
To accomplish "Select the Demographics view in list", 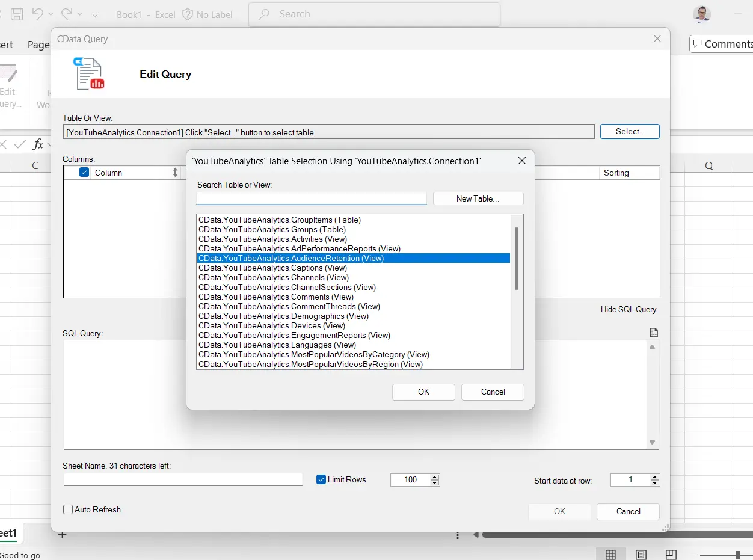I will point(283,316).
